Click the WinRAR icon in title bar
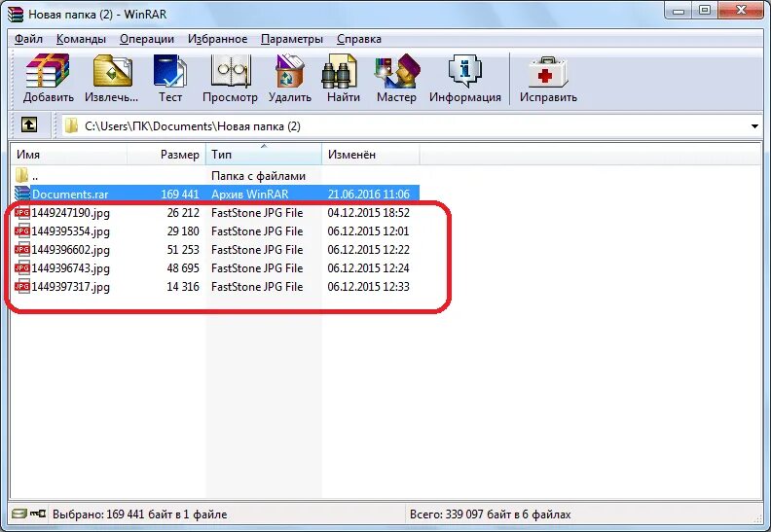The width and height of the screenshot is (771, 532). (x=16, y=14)
